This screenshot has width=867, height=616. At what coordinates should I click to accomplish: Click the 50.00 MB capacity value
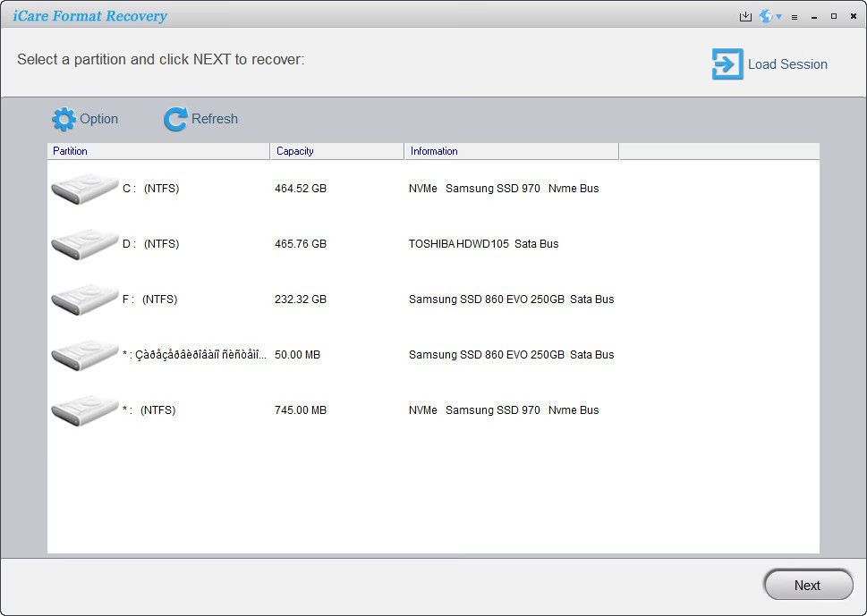297,355
